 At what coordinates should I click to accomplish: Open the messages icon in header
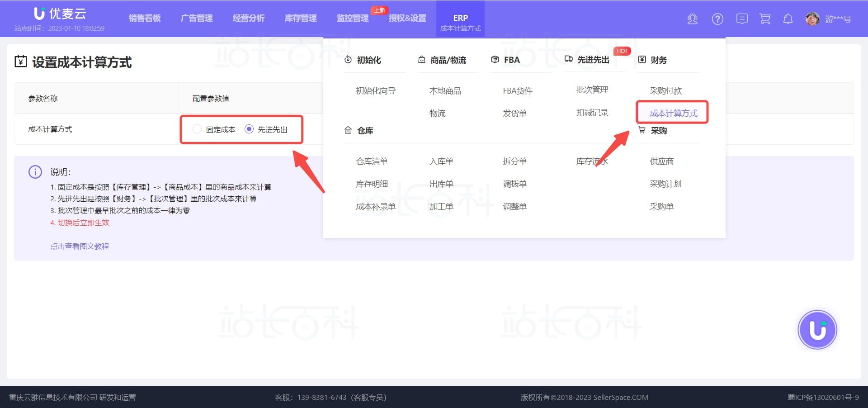(741, 19)
